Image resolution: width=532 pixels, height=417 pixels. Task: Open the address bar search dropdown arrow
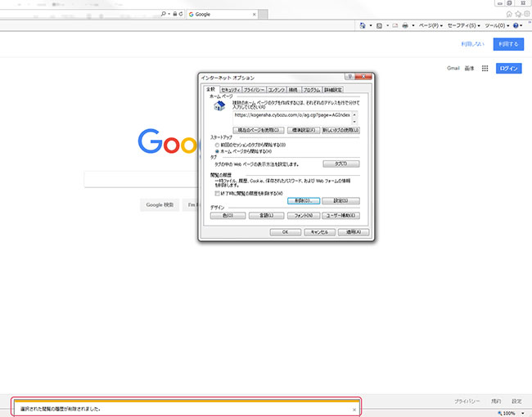pos(169,14)
